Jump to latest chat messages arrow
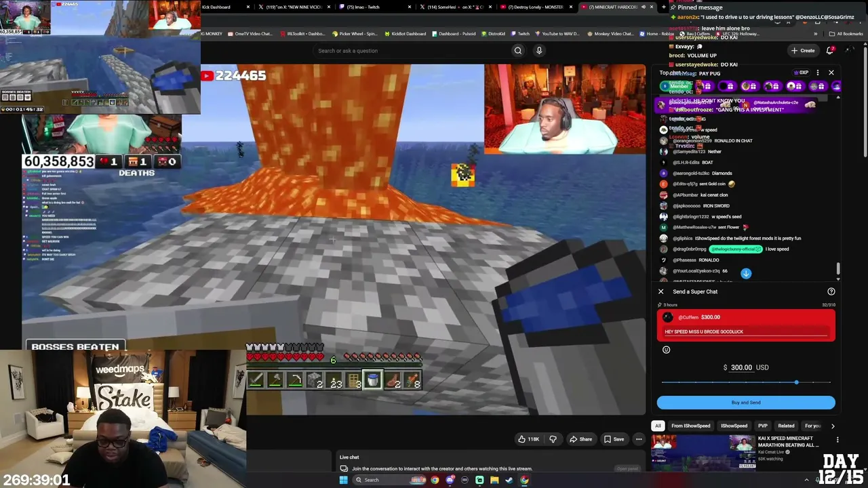The width and height of the screenshot is (868, 488). pos(746,273)
